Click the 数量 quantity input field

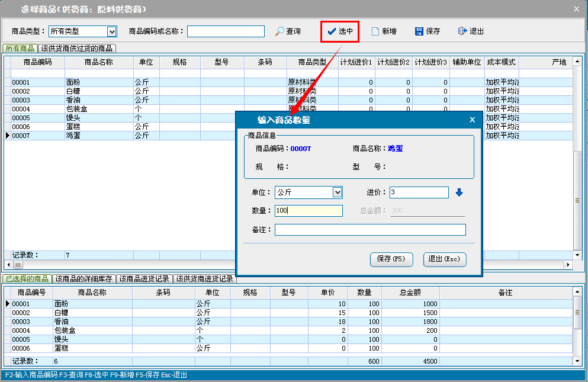point(309,211)
